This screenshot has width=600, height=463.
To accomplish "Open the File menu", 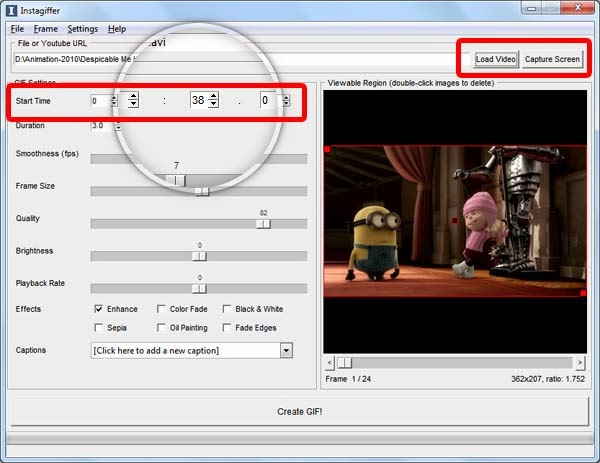I will tap(17, 29).
